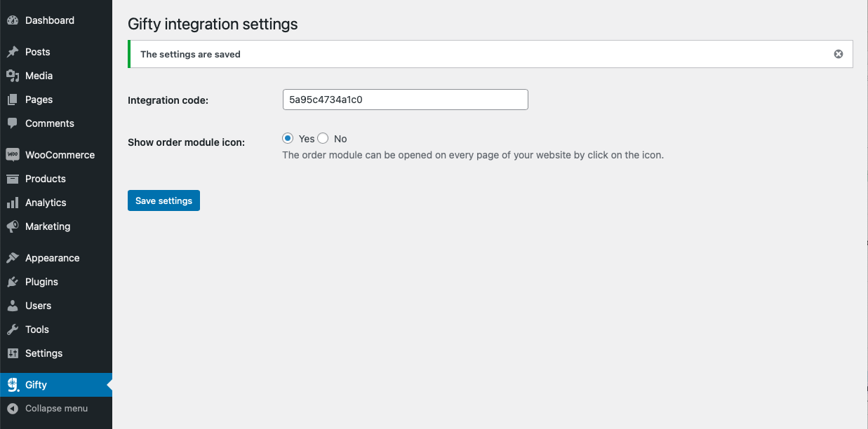Click the Media library icon
Viewport: 868px width, 429px height.
click(x=13, y=76)
